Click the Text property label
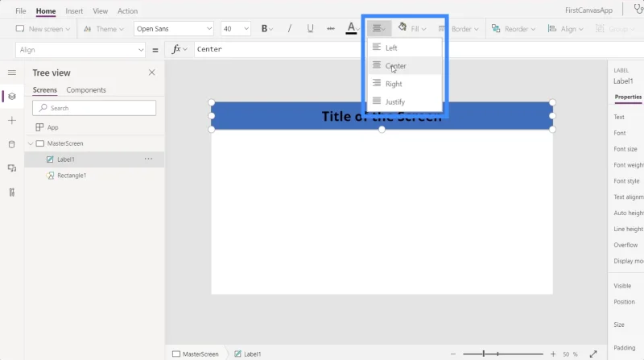The width and height of the screenshot is (644, 360). [619, 117]
